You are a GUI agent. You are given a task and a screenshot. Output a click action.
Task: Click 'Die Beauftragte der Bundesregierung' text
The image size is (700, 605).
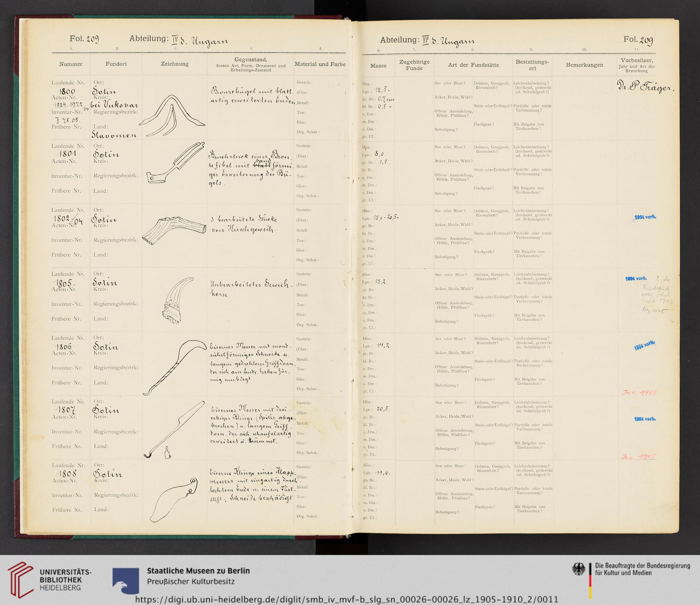pos(642,566)
